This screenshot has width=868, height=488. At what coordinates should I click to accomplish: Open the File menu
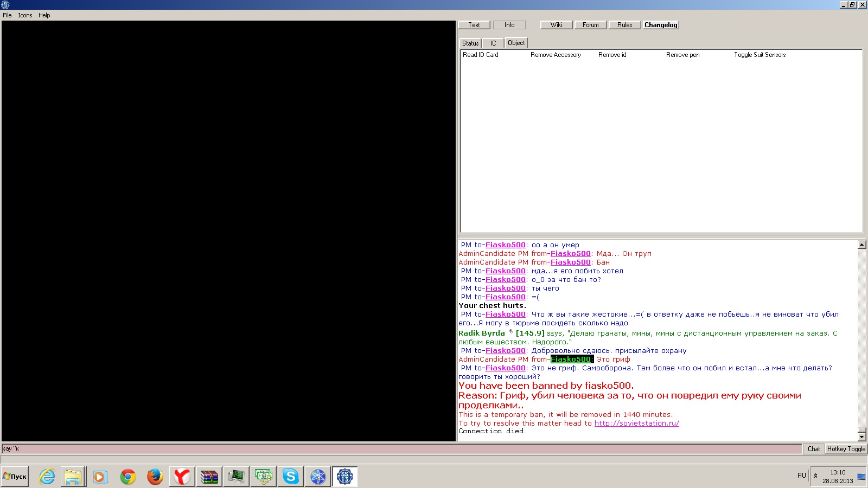[x=7, y=15]
